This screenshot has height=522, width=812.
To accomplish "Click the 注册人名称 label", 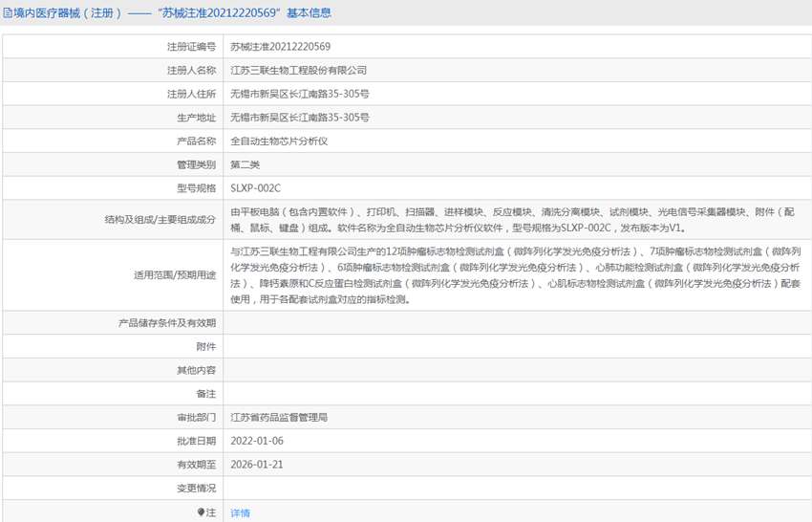I will [191, 71].
